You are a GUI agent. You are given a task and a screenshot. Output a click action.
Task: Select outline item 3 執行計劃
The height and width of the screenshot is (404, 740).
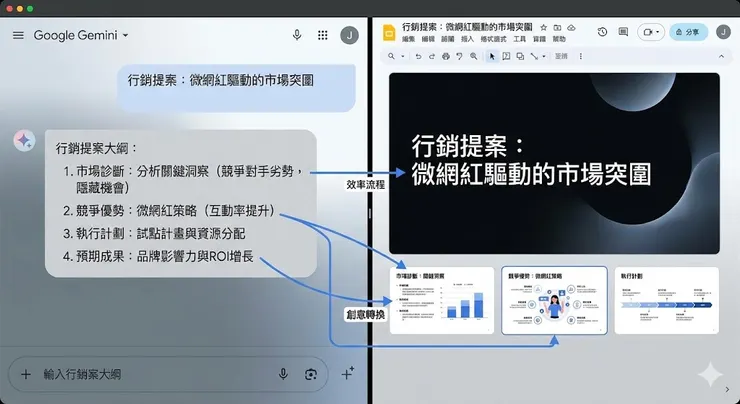click(x=154, y=234)
